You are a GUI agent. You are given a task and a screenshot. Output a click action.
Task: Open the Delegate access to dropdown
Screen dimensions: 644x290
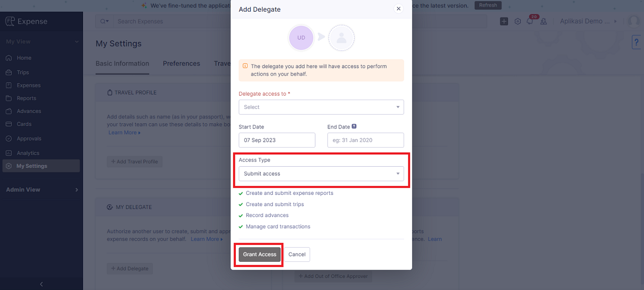coord(321,107)
